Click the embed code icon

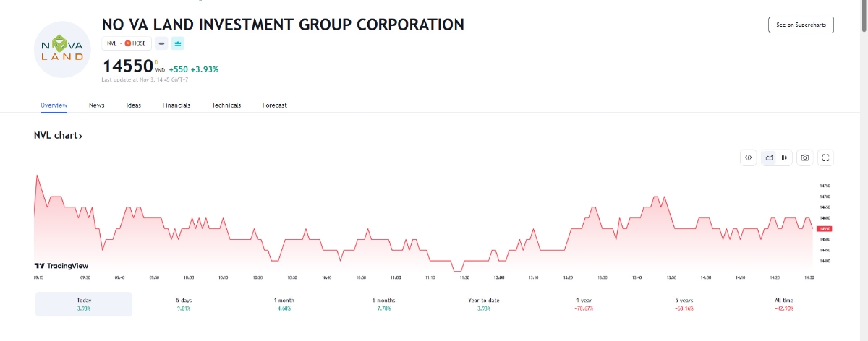click(749, 157)
